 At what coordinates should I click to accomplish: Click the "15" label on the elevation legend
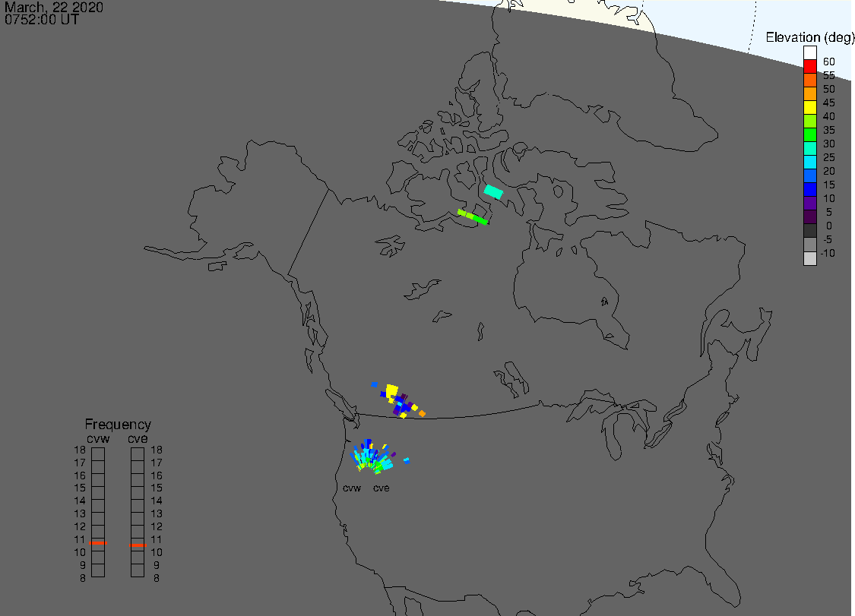(829, 185)
